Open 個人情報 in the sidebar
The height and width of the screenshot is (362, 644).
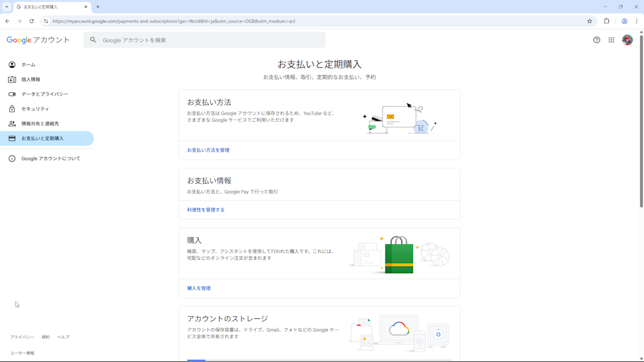click(47, 79)
